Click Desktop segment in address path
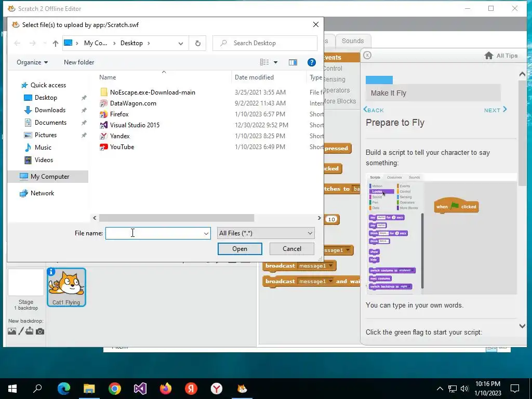532x399 pixels. point(131,43)
